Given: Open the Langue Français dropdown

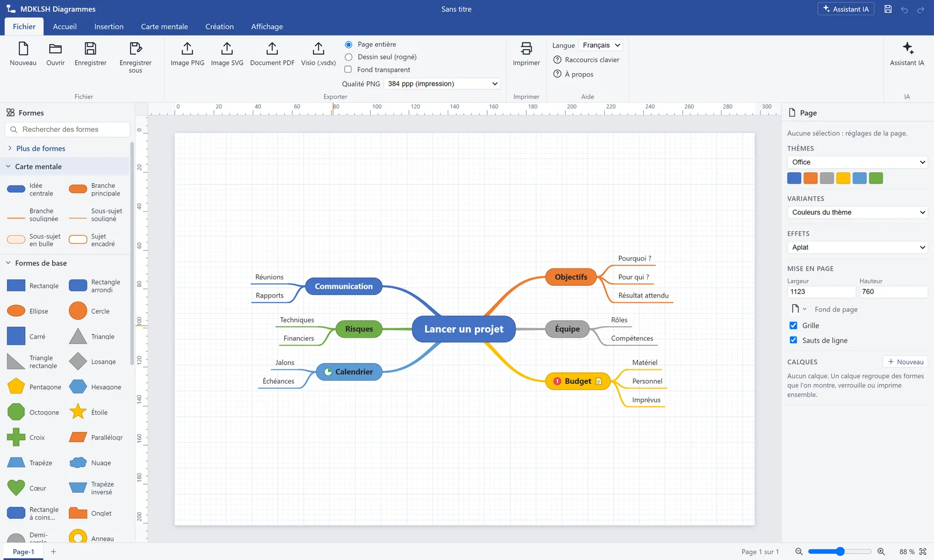Looking at the screenshot, I should [x=601, y=45].
